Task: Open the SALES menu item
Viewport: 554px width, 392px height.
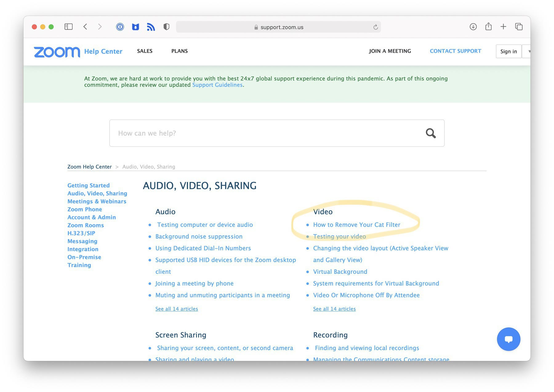Action: tap(145, 51)
